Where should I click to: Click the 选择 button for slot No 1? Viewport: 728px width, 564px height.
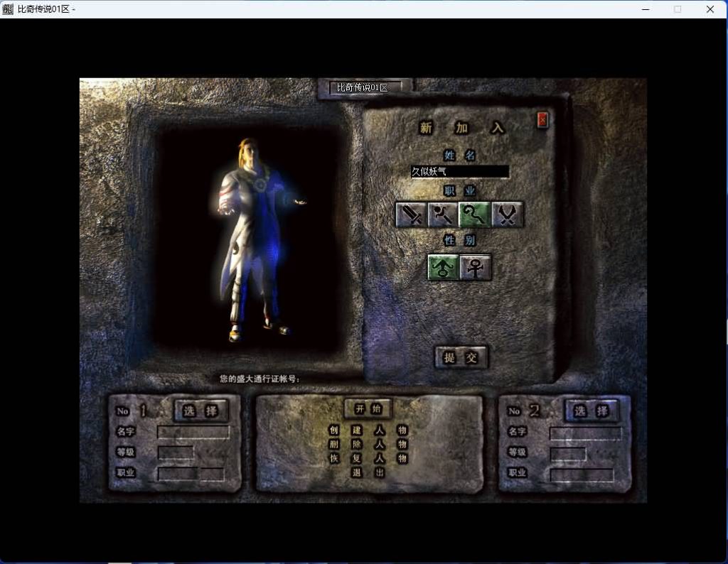pos(200,411)
